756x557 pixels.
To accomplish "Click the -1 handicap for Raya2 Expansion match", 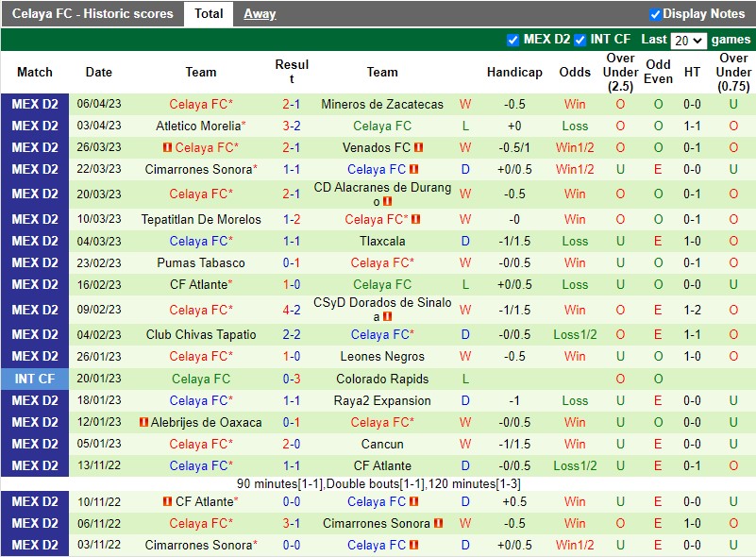I will pos(514,400).
